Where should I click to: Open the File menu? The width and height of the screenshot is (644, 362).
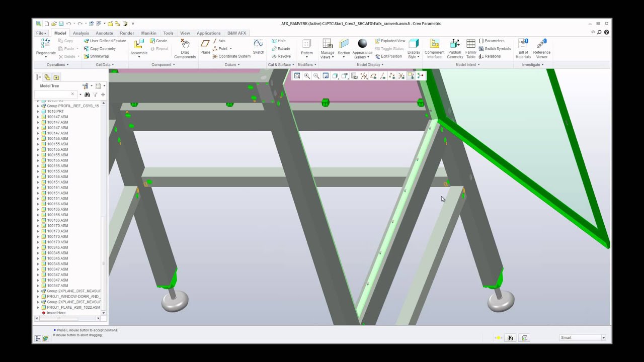41,33
